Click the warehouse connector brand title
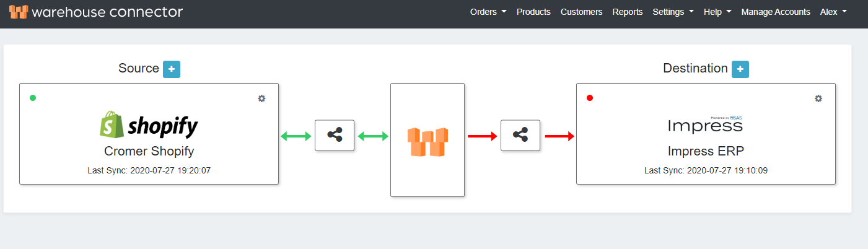The width and height of the screenshot is (868, 249). [x=107, y=12]
